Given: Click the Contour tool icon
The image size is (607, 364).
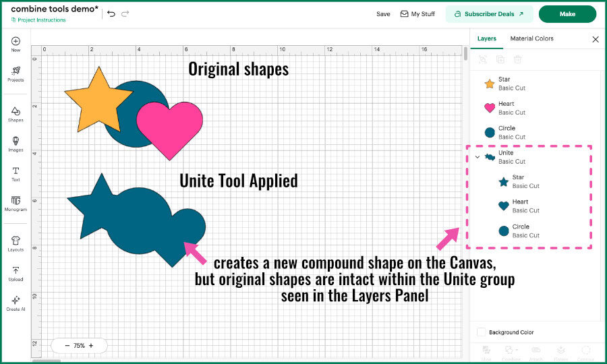Looking at the screenshot, I should tap(585, 353).
